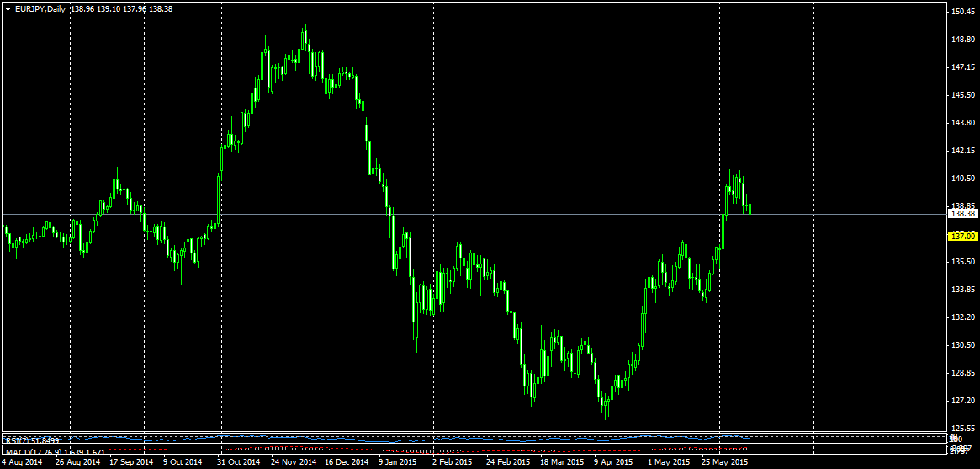Click the EURJPY,Daily chart title text
This screenshot has height=469, width=980.
40,9
